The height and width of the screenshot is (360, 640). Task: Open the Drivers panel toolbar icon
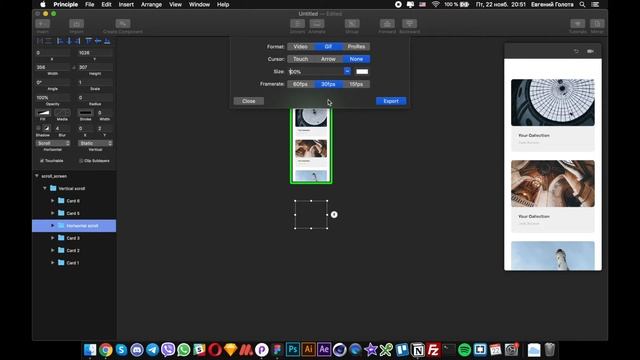(x=298, y=24)
